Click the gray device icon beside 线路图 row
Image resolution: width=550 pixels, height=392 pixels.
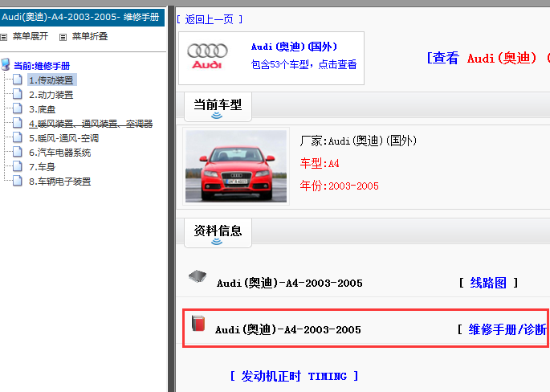(x=198, y=276)
